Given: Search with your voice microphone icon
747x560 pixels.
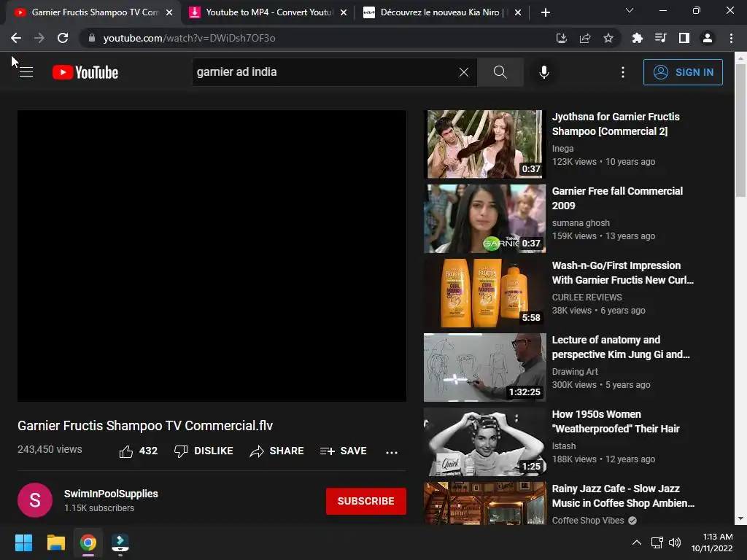Looking at the screenshot, I should (x=544, y=72).
